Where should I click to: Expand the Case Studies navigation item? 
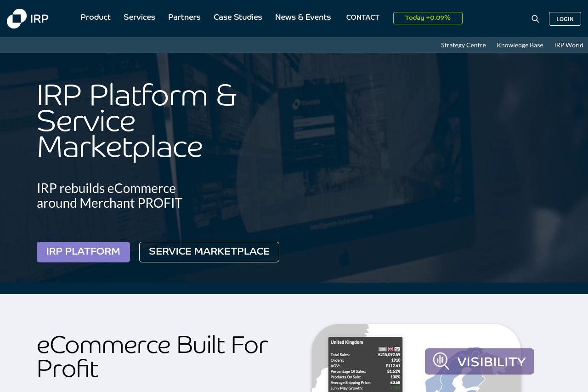(x=237, y=17)
